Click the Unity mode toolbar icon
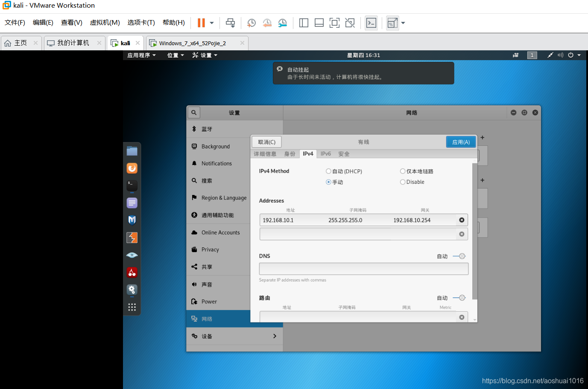588x389 pixels. click(x=350, y=23)
